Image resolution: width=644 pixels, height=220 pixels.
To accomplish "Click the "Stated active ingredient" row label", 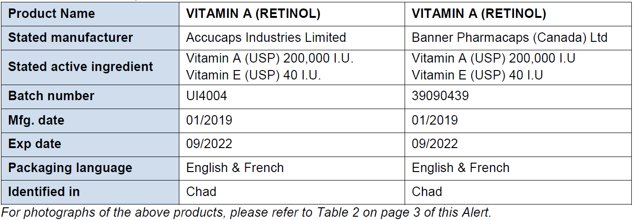I will pos(80,67).
